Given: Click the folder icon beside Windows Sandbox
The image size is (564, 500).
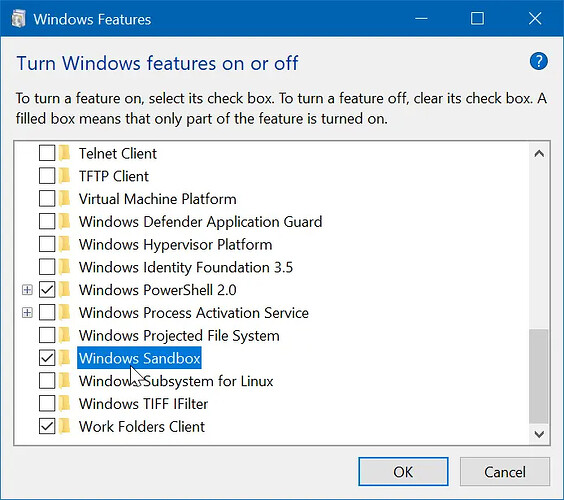Looking at the screenshot, I should coord(65,358).
